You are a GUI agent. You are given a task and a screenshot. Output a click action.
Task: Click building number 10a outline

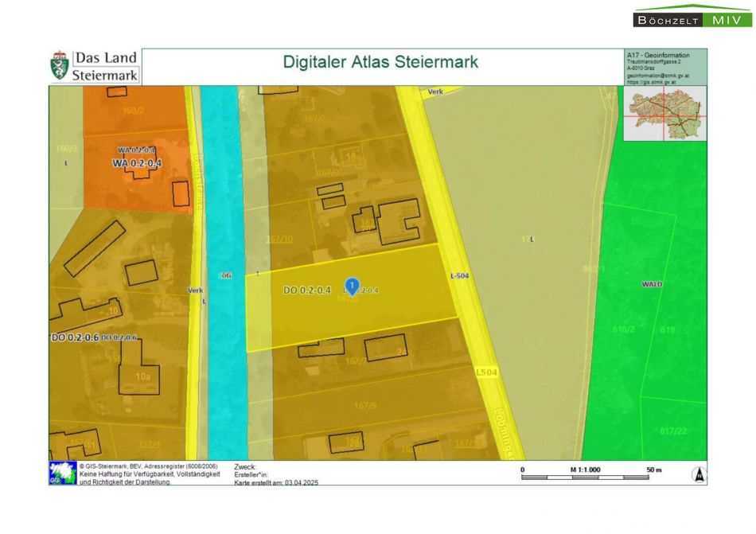click(x=142, y=376)
